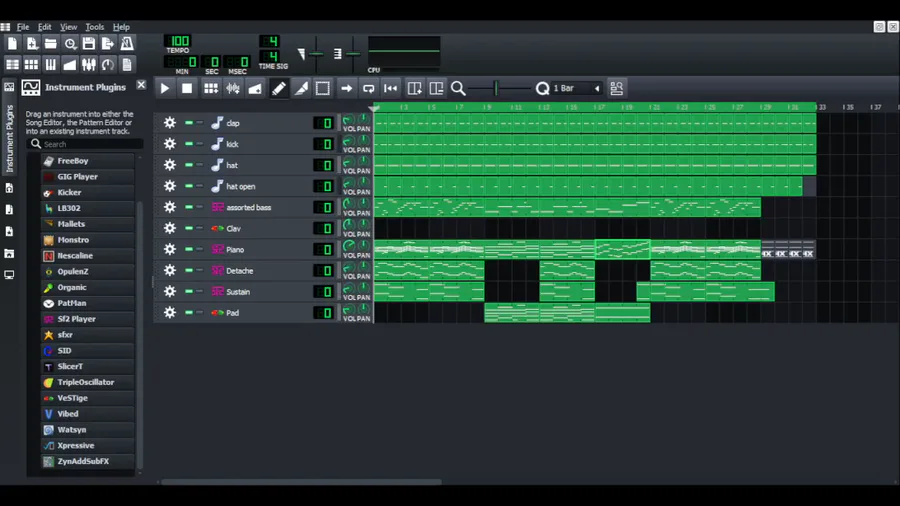Select the Draw mode pencil tool

[278, 88]
